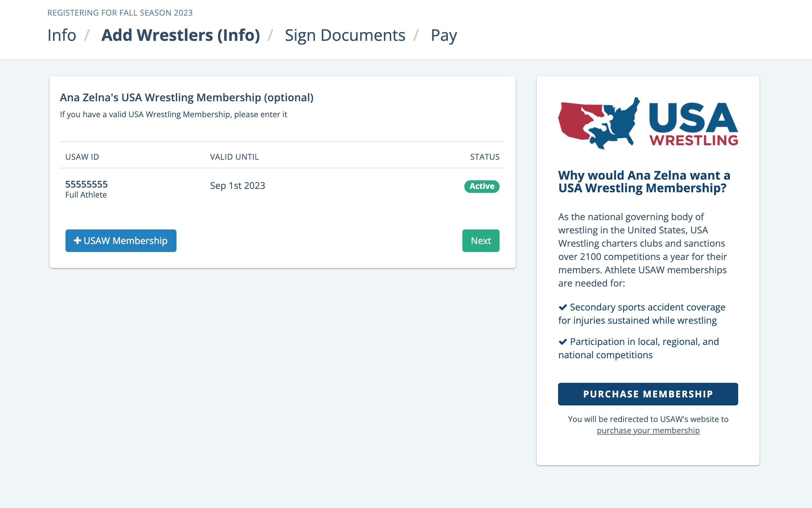Go to the Info step
This screenshot has height=508, width=812.
[x=62, y=35]
